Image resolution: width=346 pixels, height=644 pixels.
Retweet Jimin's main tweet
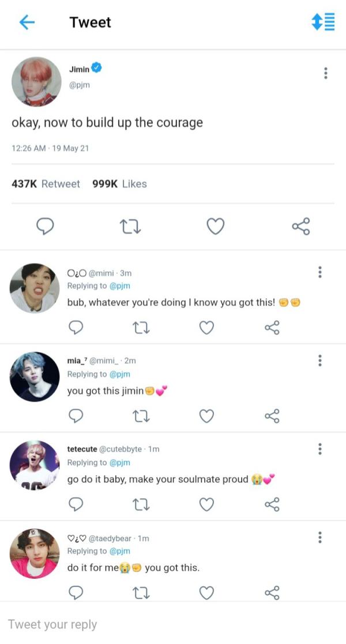pos(131,227)
